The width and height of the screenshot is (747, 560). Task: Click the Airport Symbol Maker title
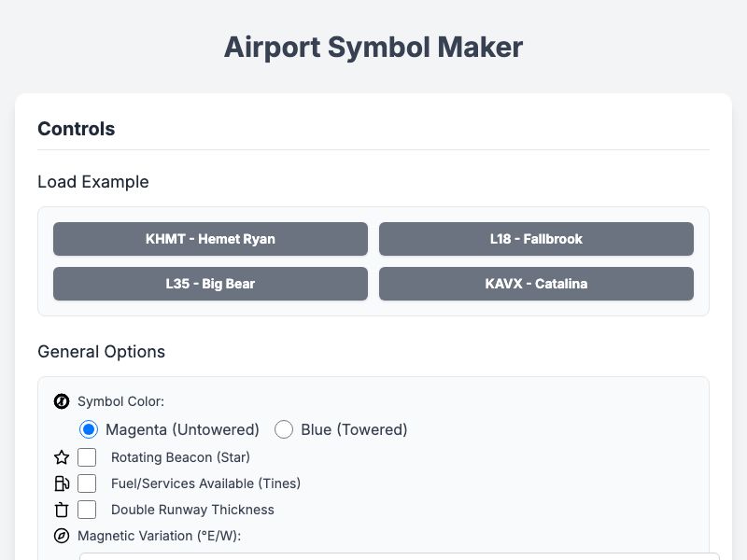[x=373, y=47]
